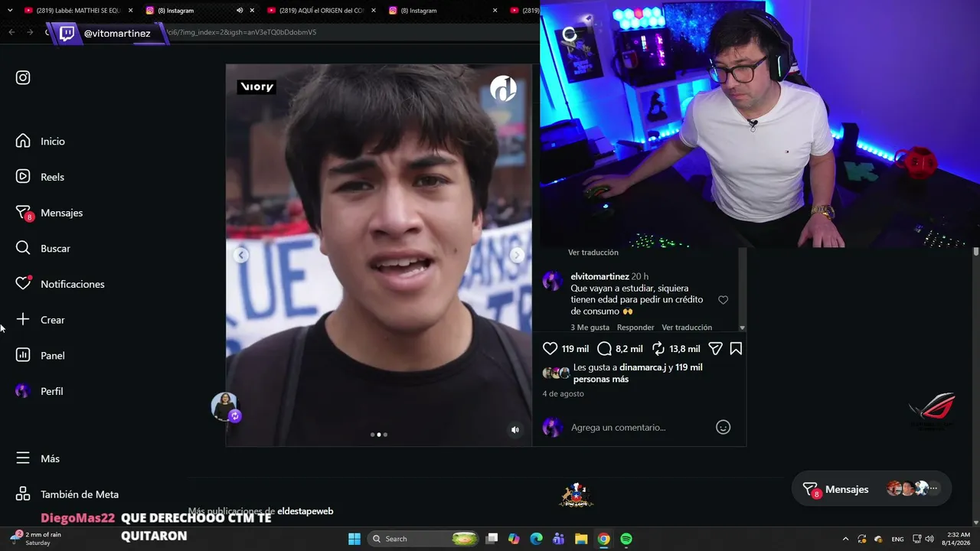Click the Agrega un comentario field

click(x=639, y=427)
